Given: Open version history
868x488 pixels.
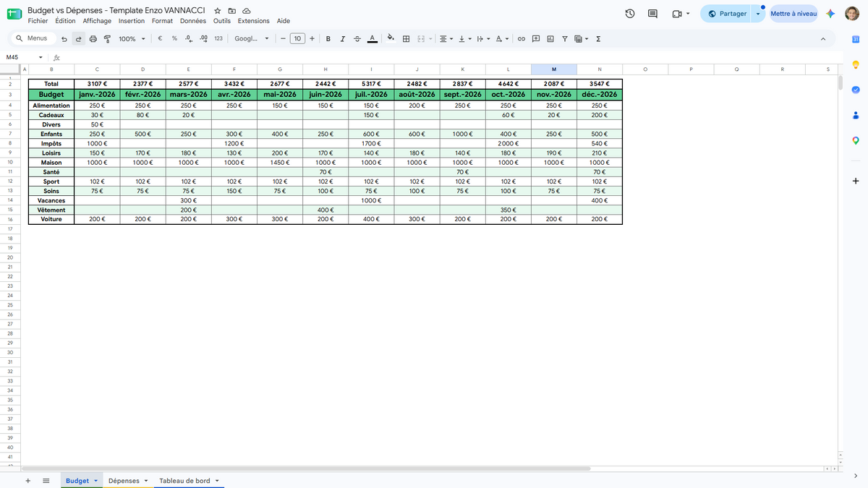Looking at the screenshot, I should (630, 14).
